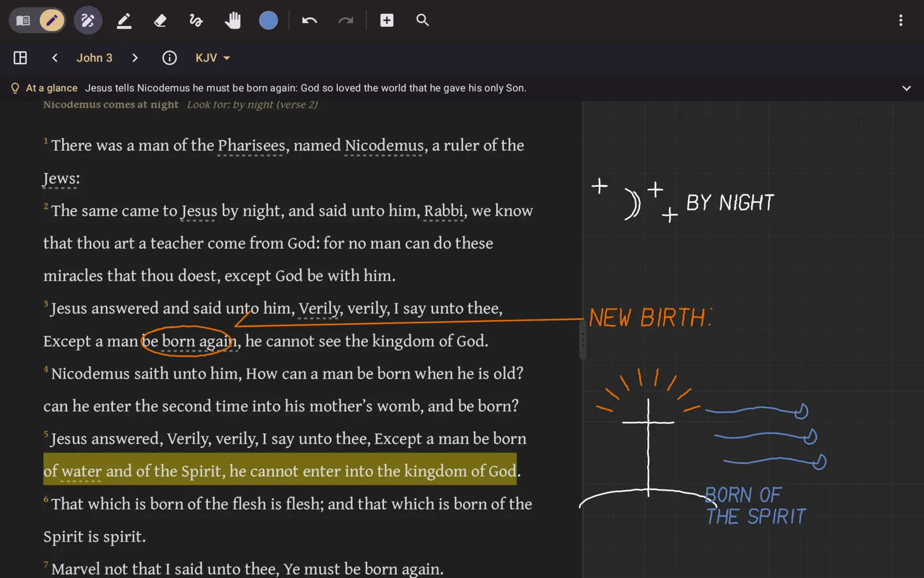Image resolution: width=924 pixels, height=578 pixels.
Task: Click the underlined word Verily in verse 3
Action: coord(319,309)
